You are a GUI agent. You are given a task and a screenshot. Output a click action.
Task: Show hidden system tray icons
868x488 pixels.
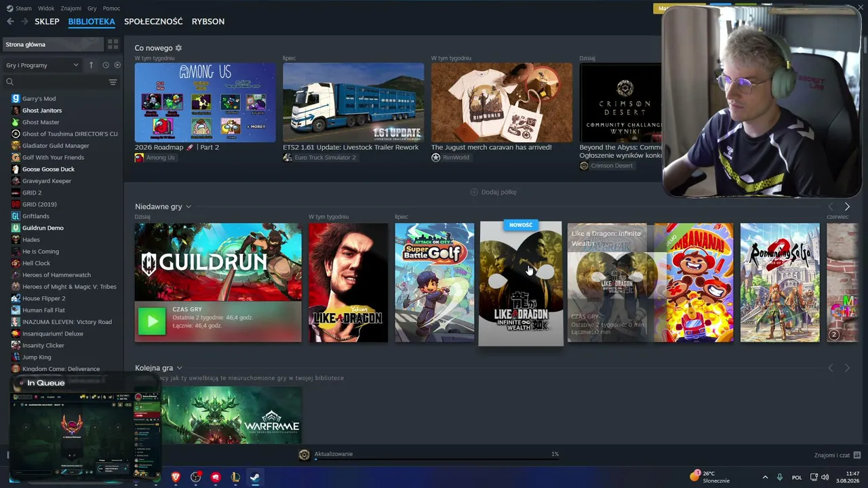pyautogui.click(x=766, y=477)
